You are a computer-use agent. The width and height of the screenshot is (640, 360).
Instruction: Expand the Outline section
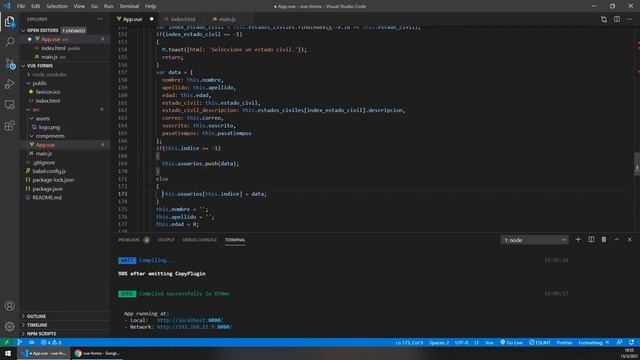click(x=36, y=316)
